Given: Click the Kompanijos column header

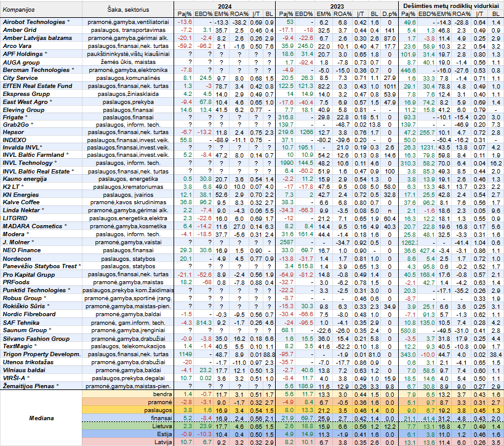Looking at the screenshot, I should click(x=18, y=10).
